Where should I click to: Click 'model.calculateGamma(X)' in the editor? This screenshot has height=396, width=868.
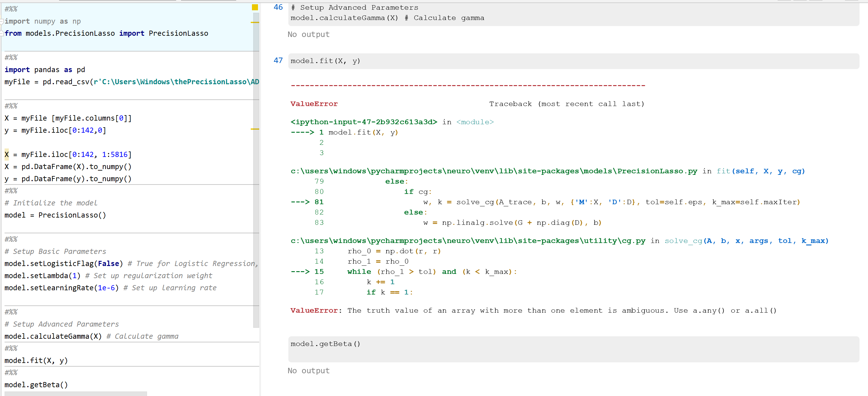[53, 336]
